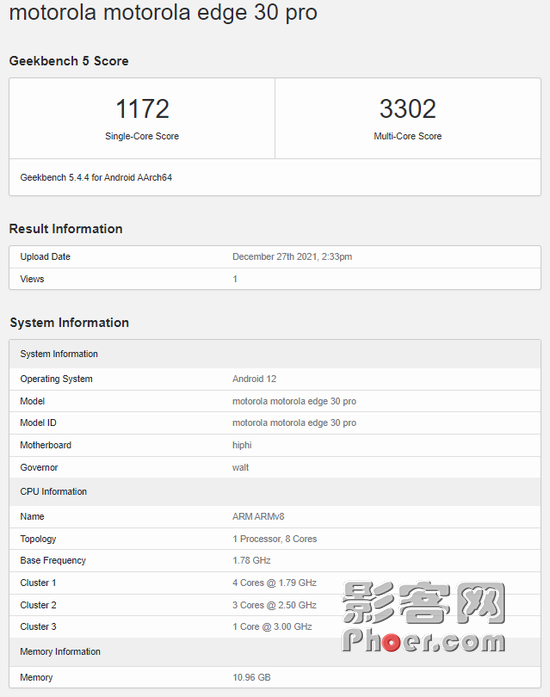Screen dimensions: 550x697
Task: Click the Base Frequency 1.78 GHz value
Action: point(252,561)
